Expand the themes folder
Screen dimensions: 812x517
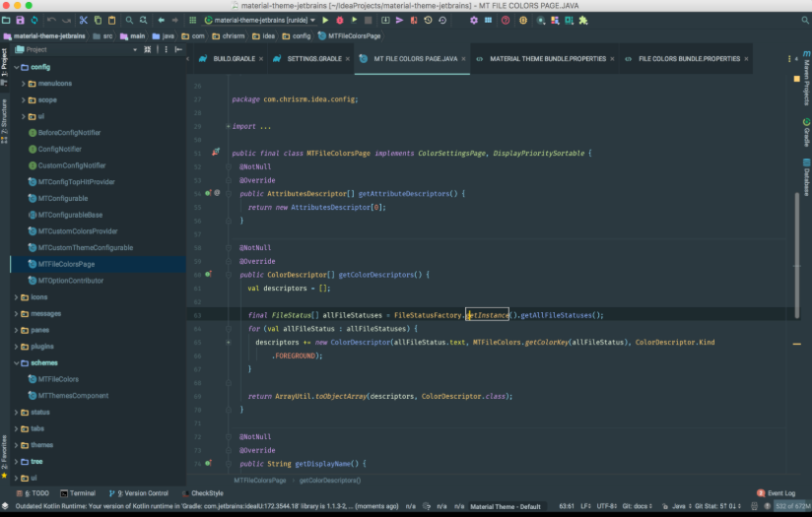point(17,445)
